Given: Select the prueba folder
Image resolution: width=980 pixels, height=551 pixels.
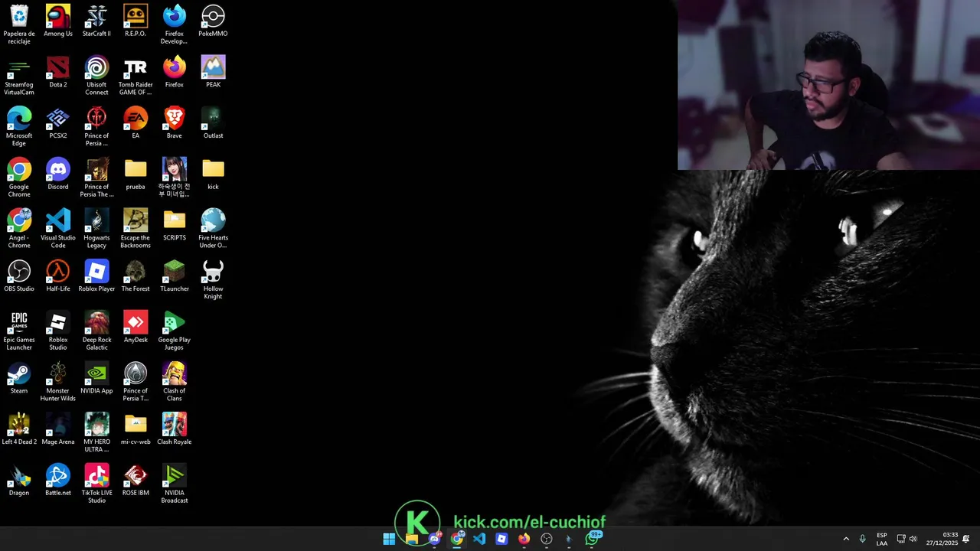Looking at the screenshot, I should click(136, 174).
